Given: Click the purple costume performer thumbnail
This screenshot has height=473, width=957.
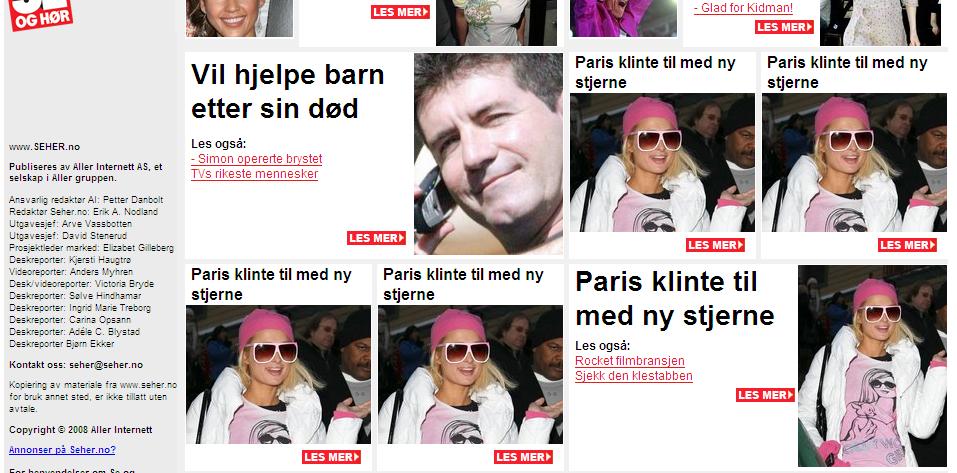Looking at the screenshot, I should pyautogui.click(x=623, y=18).
